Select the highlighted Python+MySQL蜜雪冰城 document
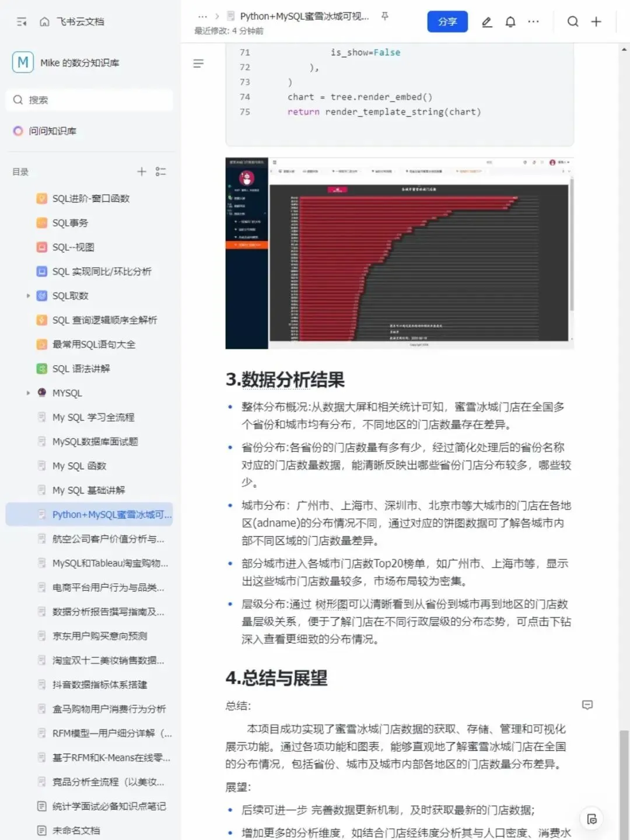Image resolution: width=630 pixels, height=840 pixels. click(89, 514)
